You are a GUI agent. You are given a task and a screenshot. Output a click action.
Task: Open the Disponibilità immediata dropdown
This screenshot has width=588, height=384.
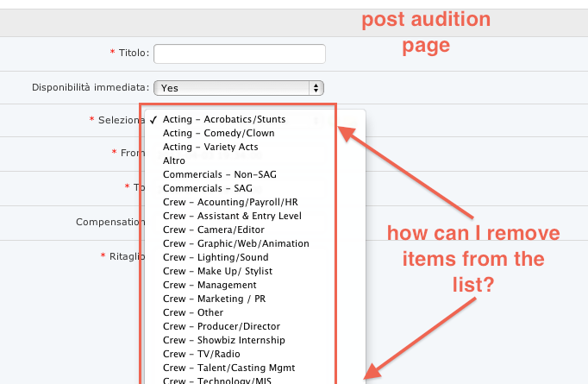click(x=238, y=87)
